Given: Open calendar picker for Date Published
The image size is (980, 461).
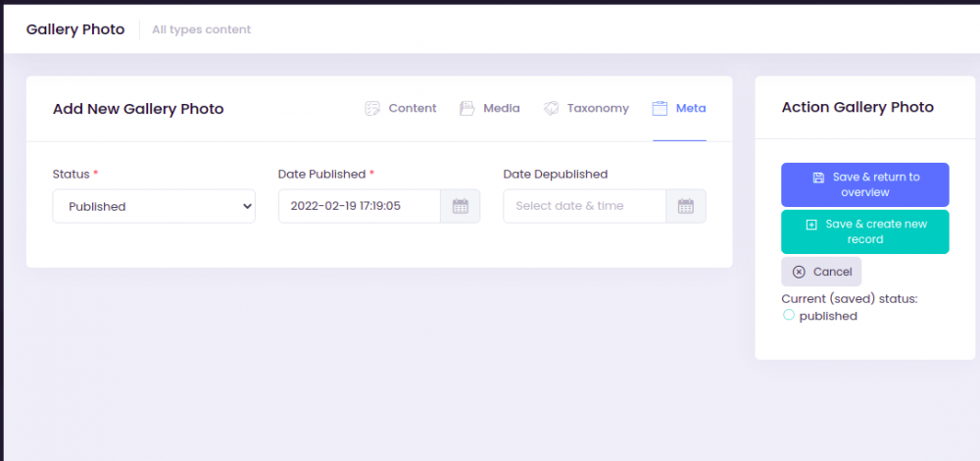Looking at the screenshot, I should click(461, 206).
